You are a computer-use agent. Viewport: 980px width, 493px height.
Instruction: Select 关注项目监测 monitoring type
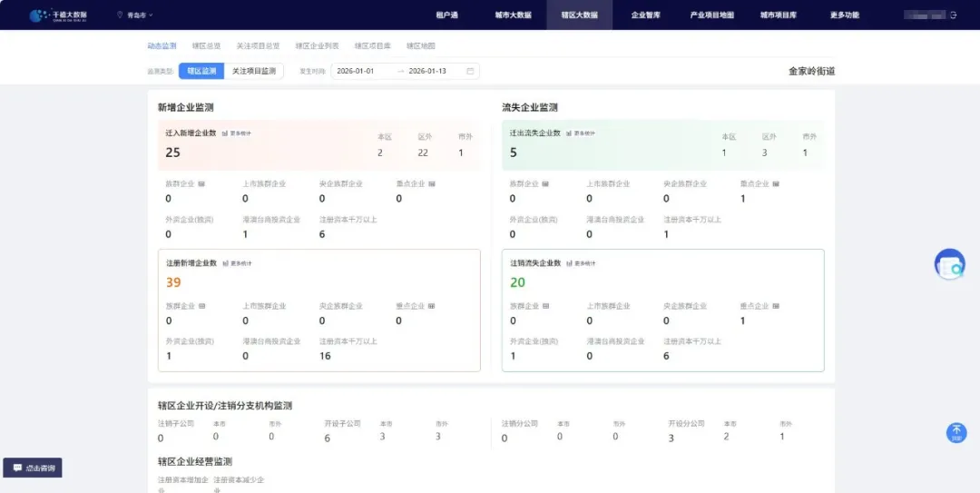254,72
